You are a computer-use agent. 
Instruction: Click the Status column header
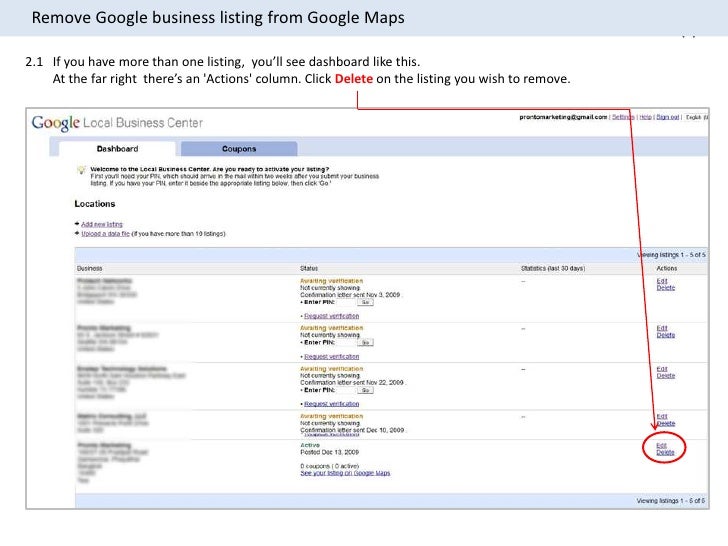pos(309,268)
